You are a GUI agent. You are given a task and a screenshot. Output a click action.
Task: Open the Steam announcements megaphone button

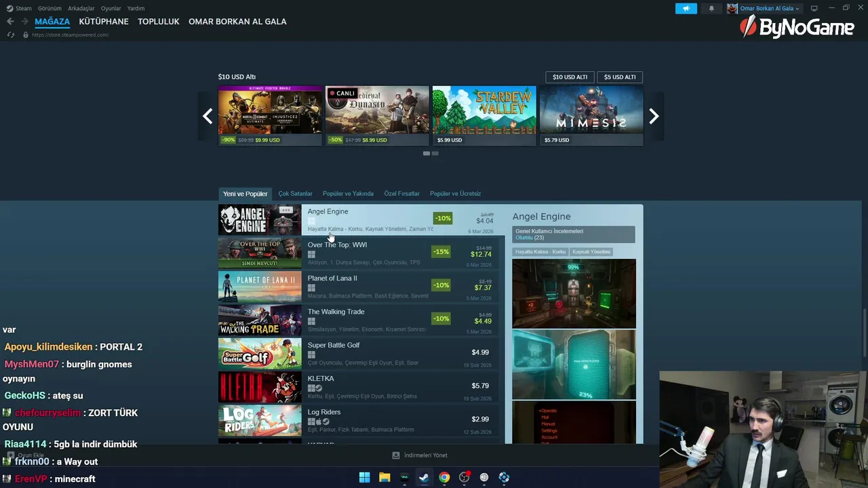click(x=686, y=8)
